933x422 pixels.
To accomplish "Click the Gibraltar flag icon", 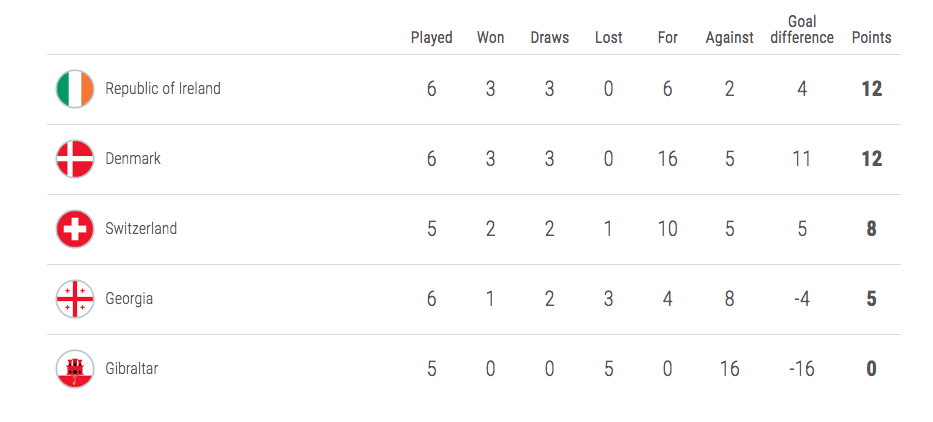I will [x=75, y=369].
